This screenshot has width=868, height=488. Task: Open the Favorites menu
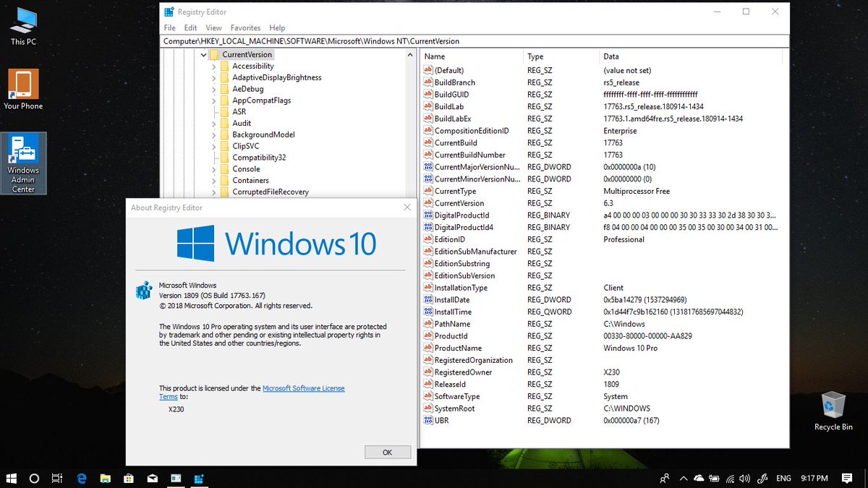[x=245, y=27]
